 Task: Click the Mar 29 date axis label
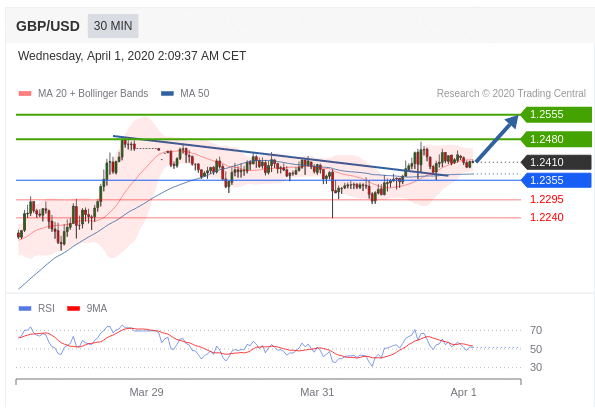pyautogui.click(x=146, y=392)
